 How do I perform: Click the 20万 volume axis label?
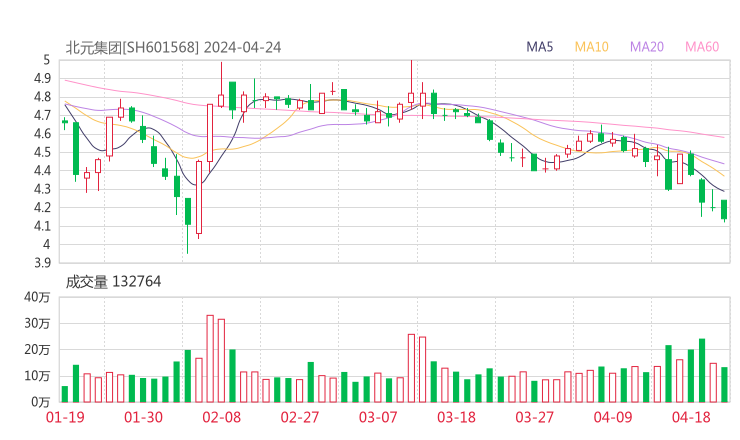[x=37, y=350]
